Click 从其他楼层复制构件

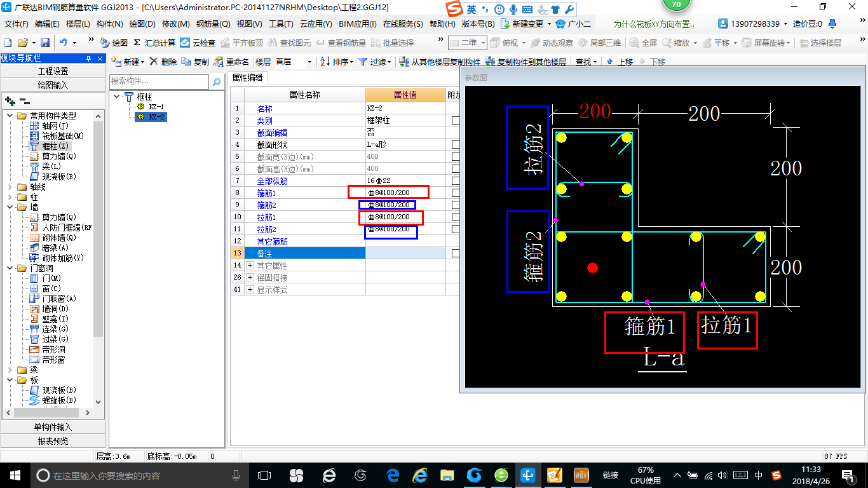click(x=440, y=62)
